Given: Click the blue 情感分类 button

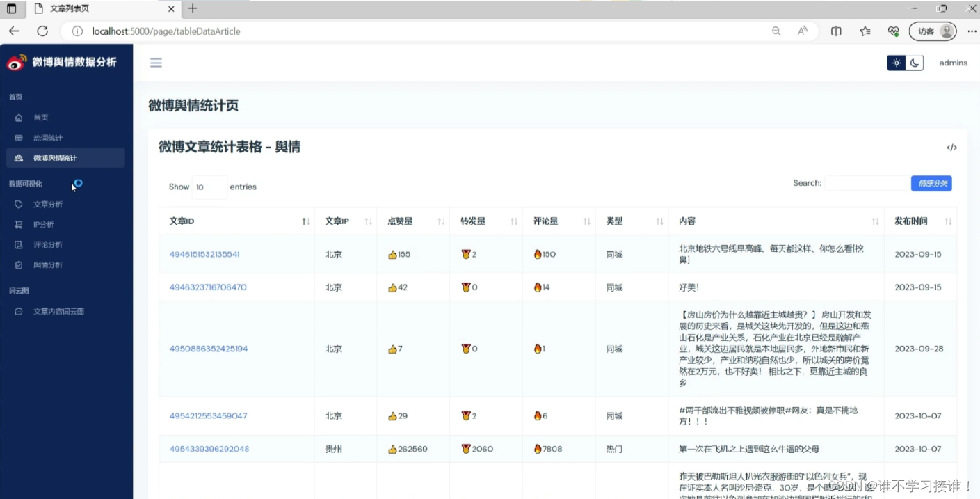Looking at the screenshot, I should point(931,184).
